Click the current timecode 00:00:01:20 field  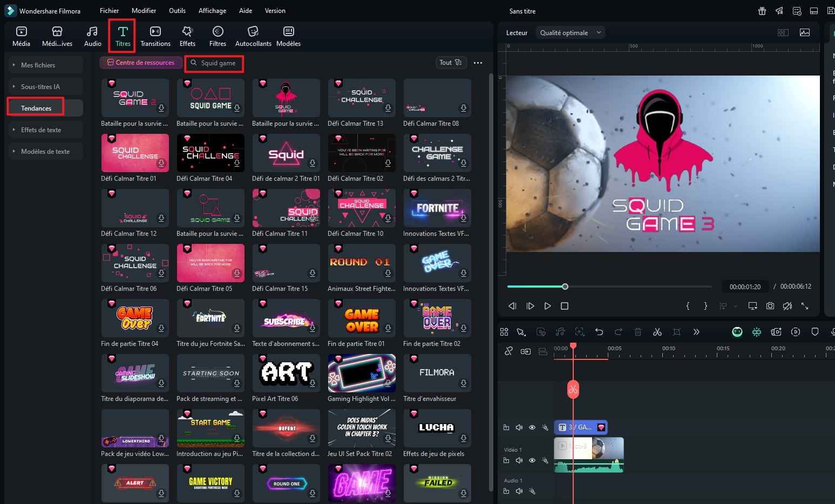point(745,287)
